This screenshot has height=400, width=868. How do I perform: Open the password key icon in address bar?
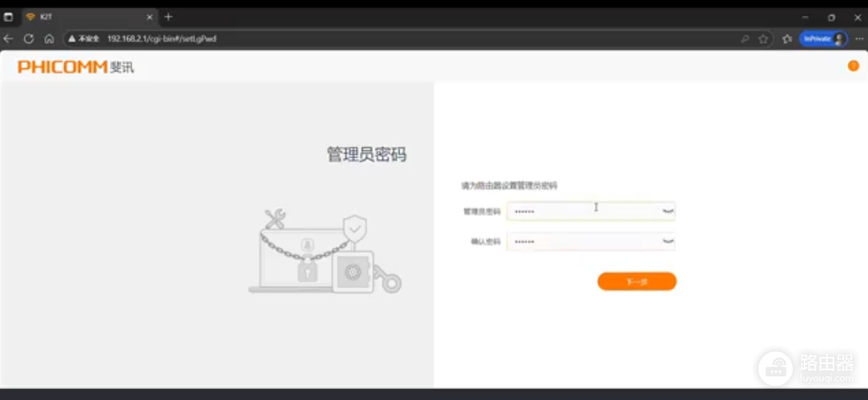745,38
